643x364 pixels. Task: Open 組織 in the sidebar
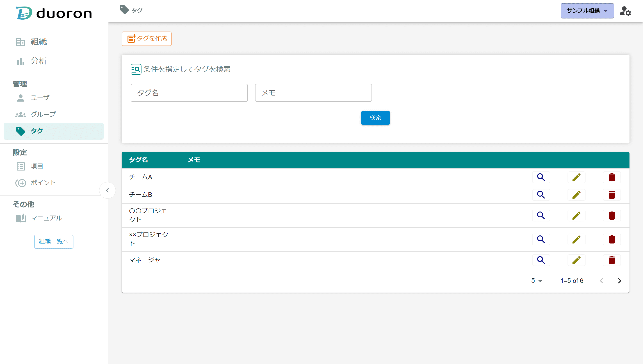click(x=54, y=42)
